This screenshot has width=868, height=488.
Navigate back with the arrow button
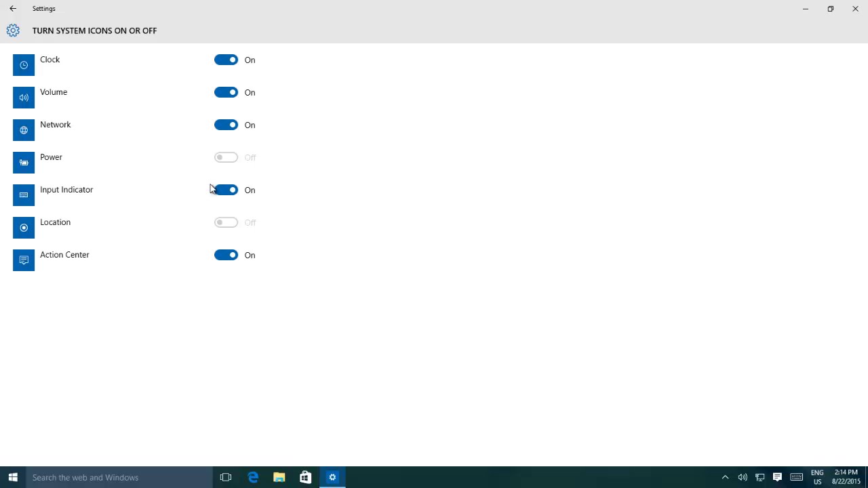(12, 8)
